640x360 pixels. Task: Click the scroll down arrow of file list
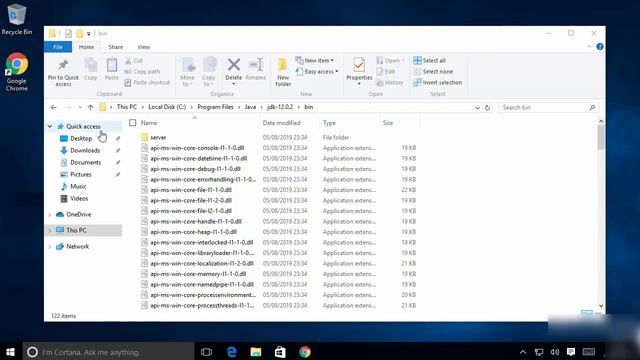coord(601,306)
